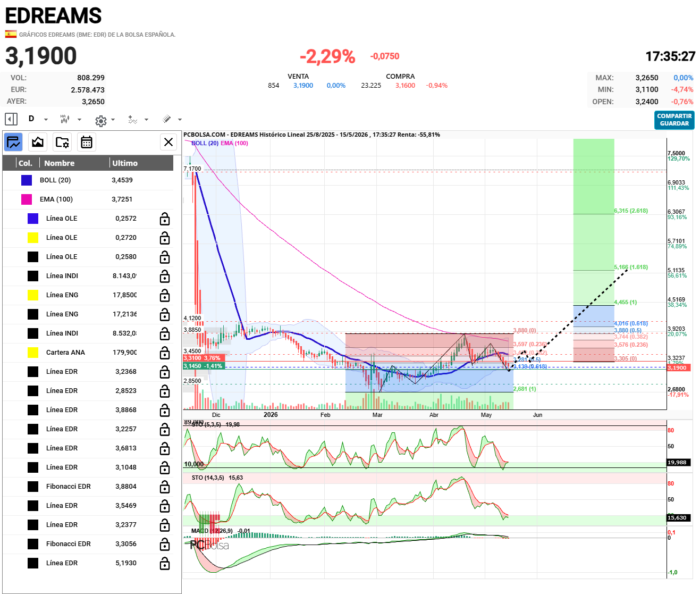The height and width of the screenshot is (594, 700).
Task: Click the AYER value 3,2650
Action: pyautogui.click(x=94, y=102)
